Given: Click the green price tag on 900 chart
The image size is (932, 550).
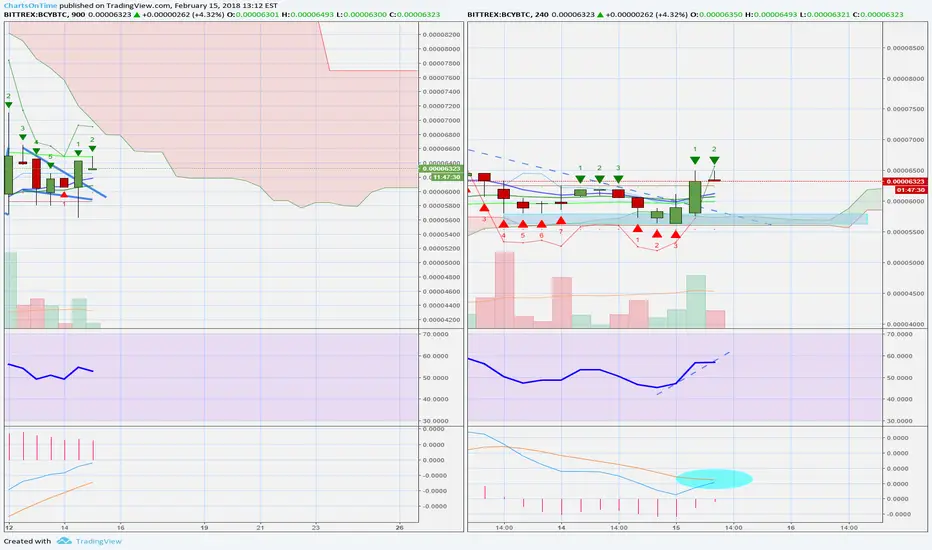Looking at the screenshot, I should 442,169.
